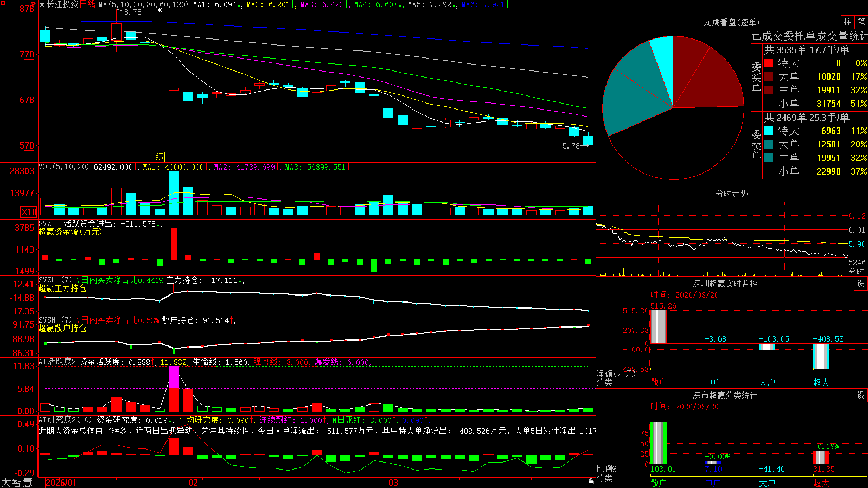The height and width of the screenshot is (488, 868).
Task: Click the 大智慧 label at bottom-left
Action: [x=17, y=483]
